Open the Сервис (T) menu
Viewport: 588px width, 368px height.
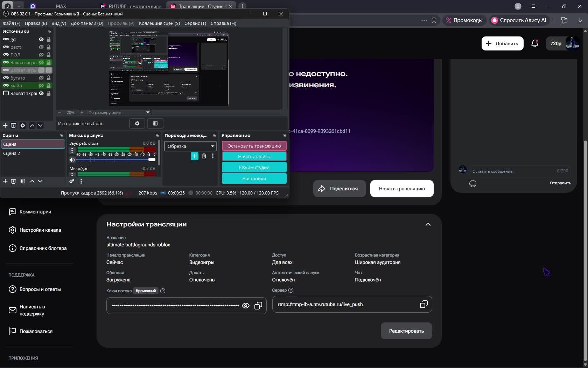195,23
